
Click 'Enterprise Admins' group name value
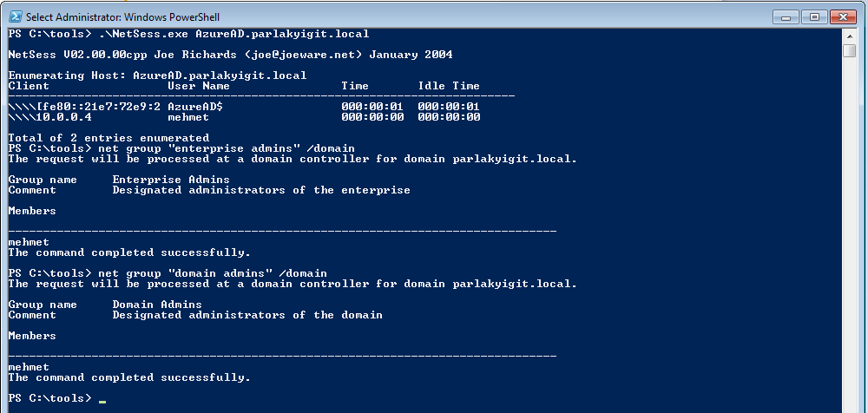point(170,180)
